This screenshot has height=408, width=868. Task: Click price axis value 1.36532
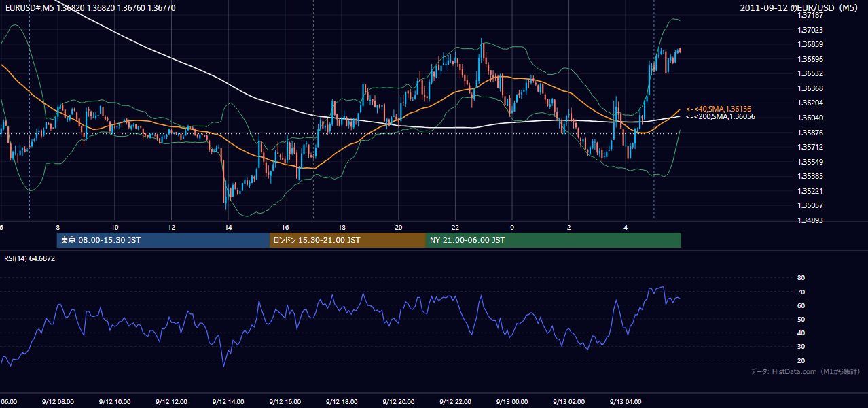pyautogui.click(x=811, y=74)
